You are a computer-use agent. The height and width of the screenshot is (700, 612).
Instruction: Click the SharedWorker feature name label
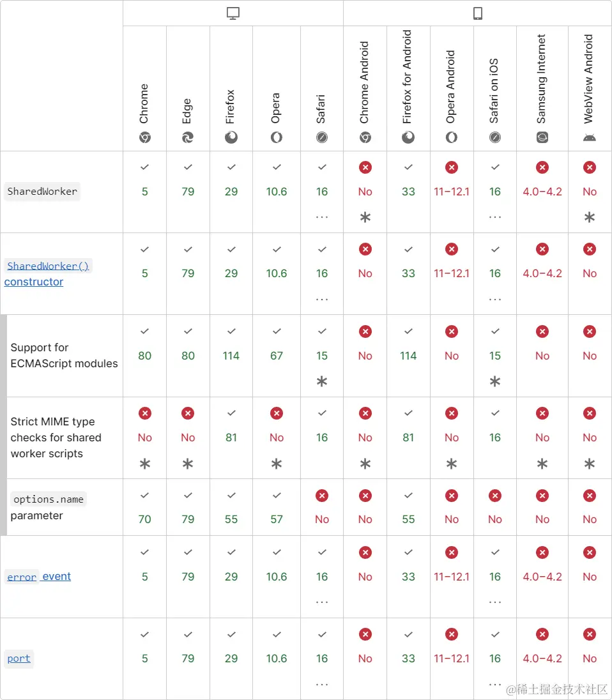pyautogui.click(x=42, y=192)
